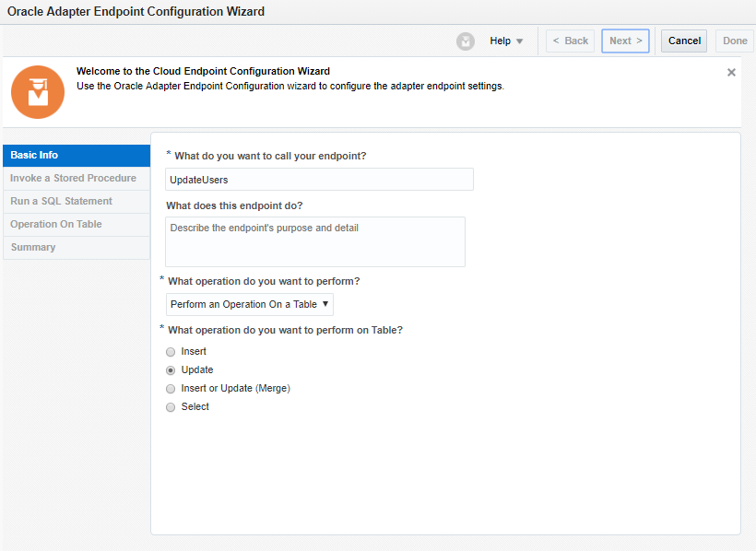Open the operation type dropdown
This screenshot has width=756, height=551.
(250, 304)
